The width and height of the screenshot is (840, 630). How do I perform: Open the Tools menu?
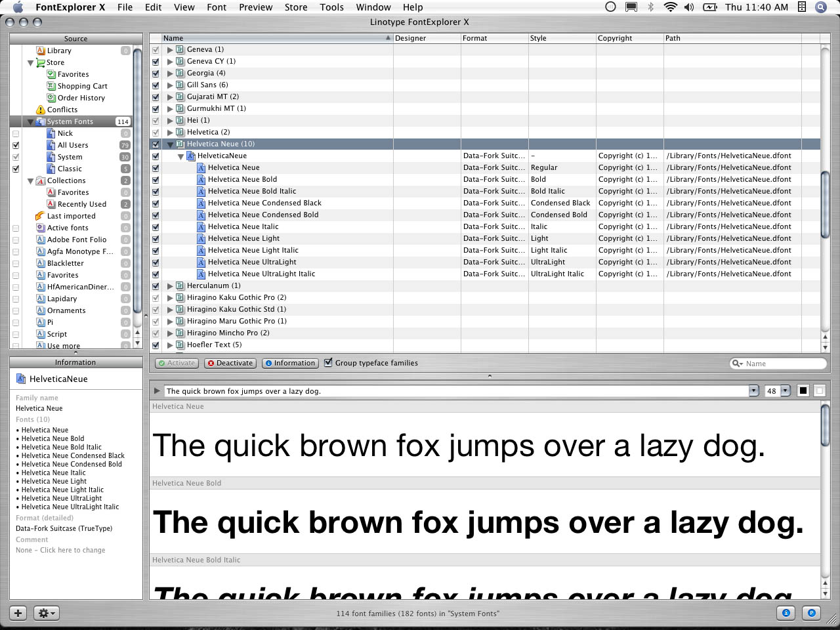click(331, 7)
